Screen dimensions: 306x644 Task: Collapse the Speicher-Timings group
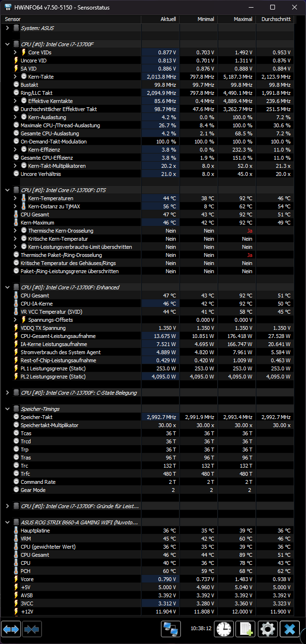(7, 409)
